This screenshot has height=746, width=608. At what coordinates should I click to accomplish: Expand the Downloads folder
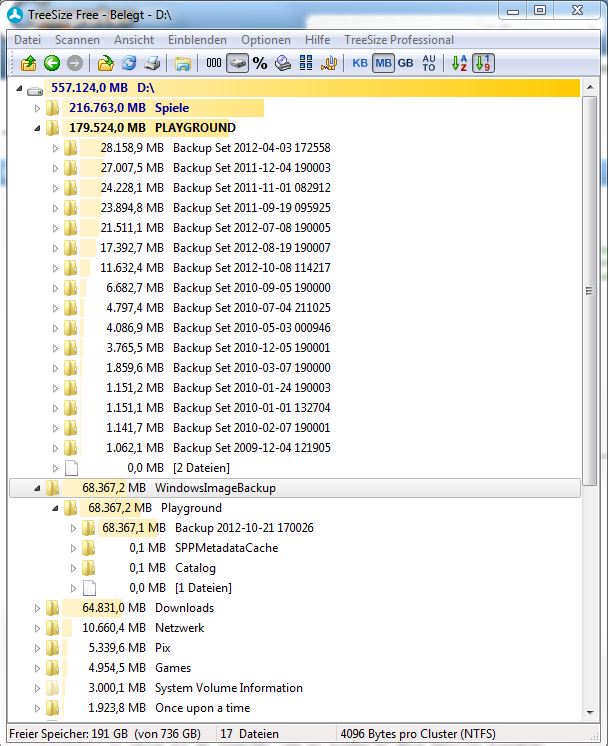(37, 608)
